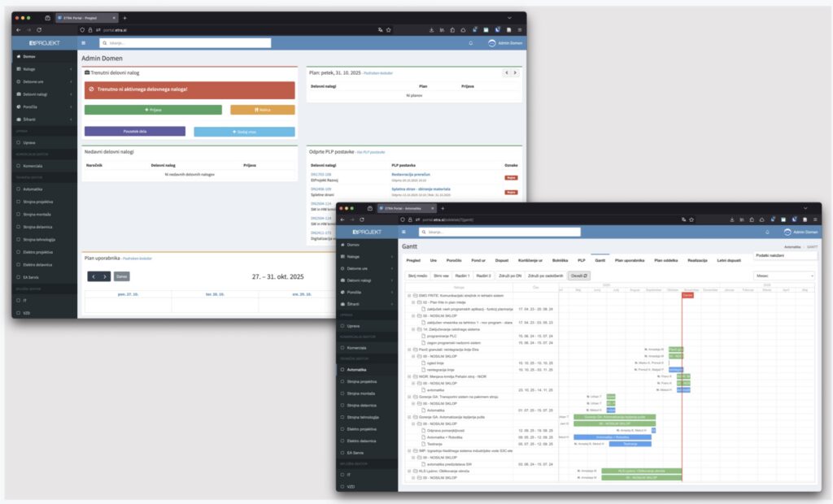Click the green Gorenje GA Avtomatizacija Gantt bar
The height and width of the screenshot is (504, 833).
coord(614,417)
